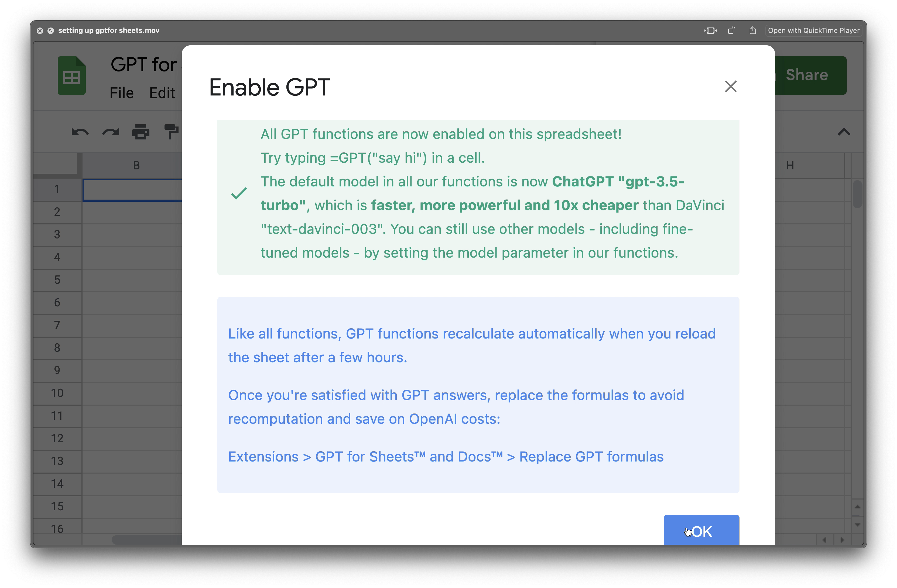Viewport: 897px width, 588px height.
Task: Click the green Share button
Action: [810, 75]
